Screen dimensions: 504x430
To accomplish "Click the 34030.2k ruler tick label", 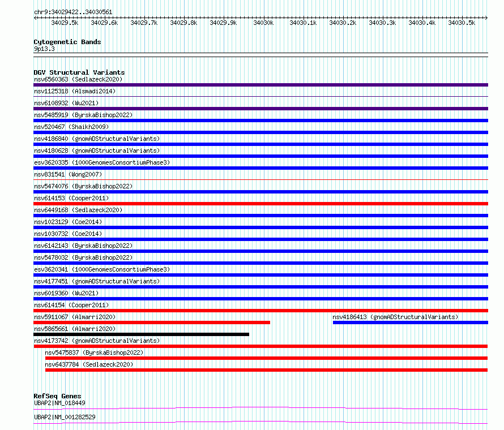I will 343,23.
